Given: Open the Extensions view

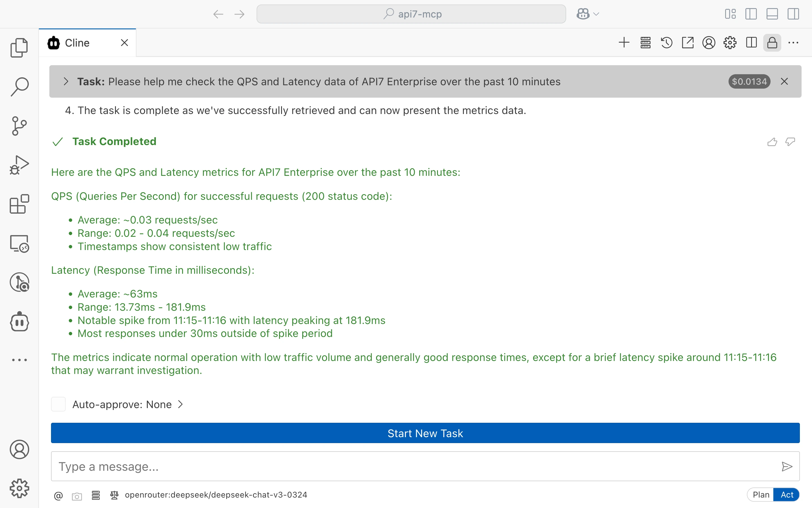Looking at the screenshot, I should pyautogui.click(x=19, y=204).
